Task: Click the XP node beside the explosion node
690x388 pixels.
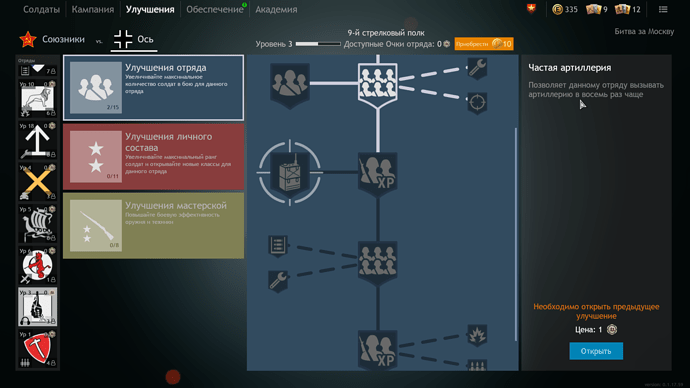Action: tap(378, 350)
